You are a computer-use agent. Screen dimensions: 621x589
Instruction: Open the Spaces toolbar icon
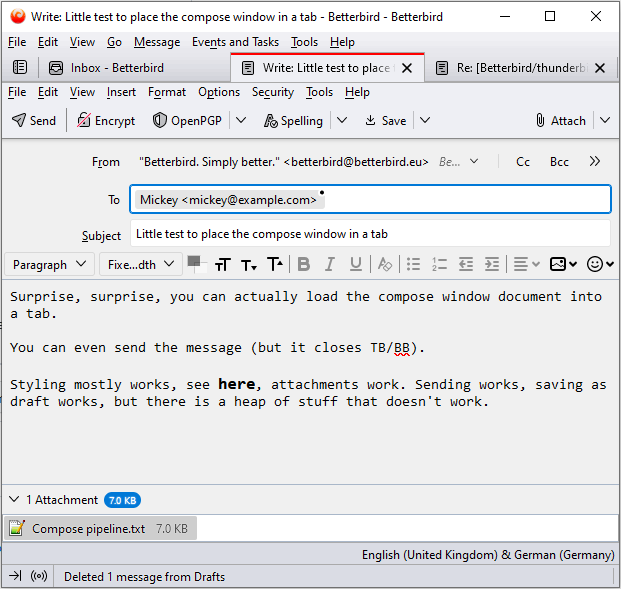20,68
